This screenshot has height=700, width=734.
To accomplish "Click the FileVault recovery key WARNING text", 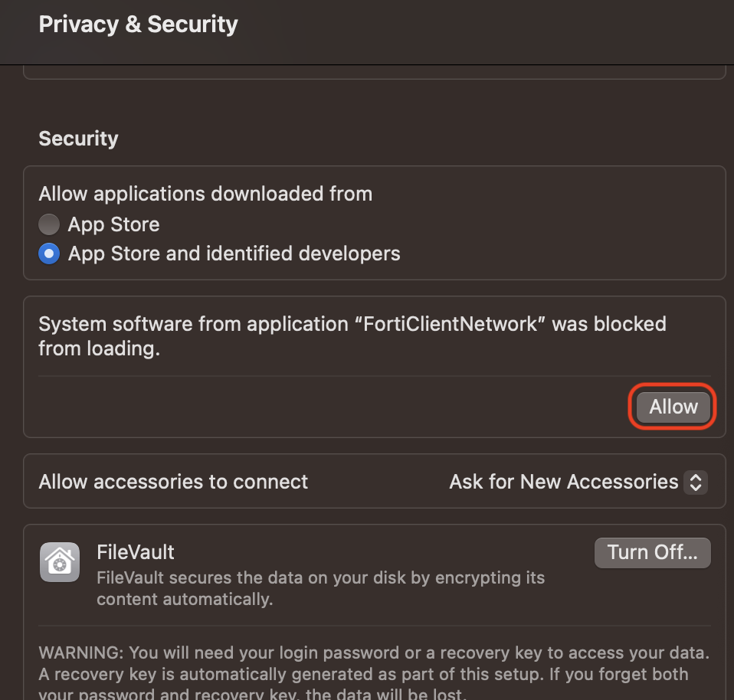I will tap(374, 672).
